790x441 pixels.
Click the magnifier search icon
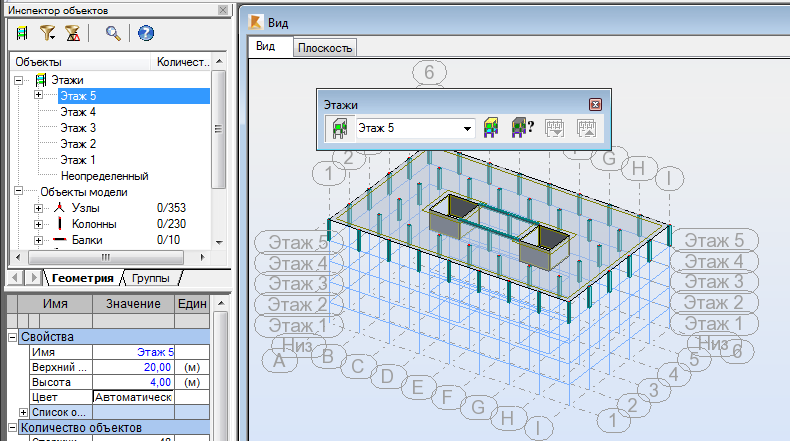coord(113,33)
